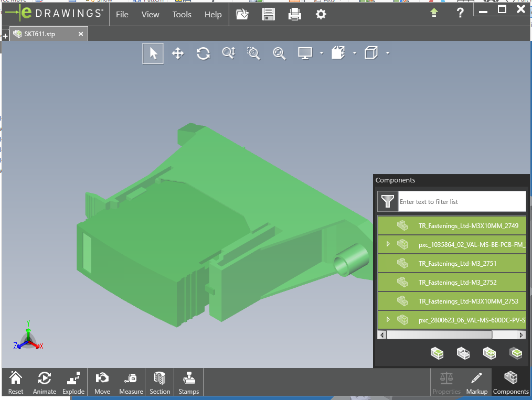The height and width of the screenshot is (400, 532).
Task: Select the Zoom to Area tool
Action: [253, 53]
